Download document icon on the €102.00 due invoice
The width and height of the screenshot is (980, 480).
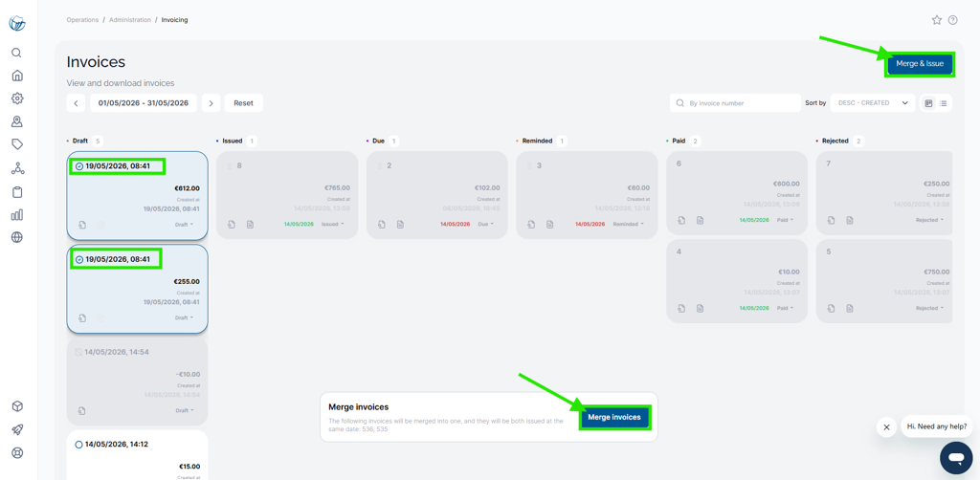click(x=400, y=224)
